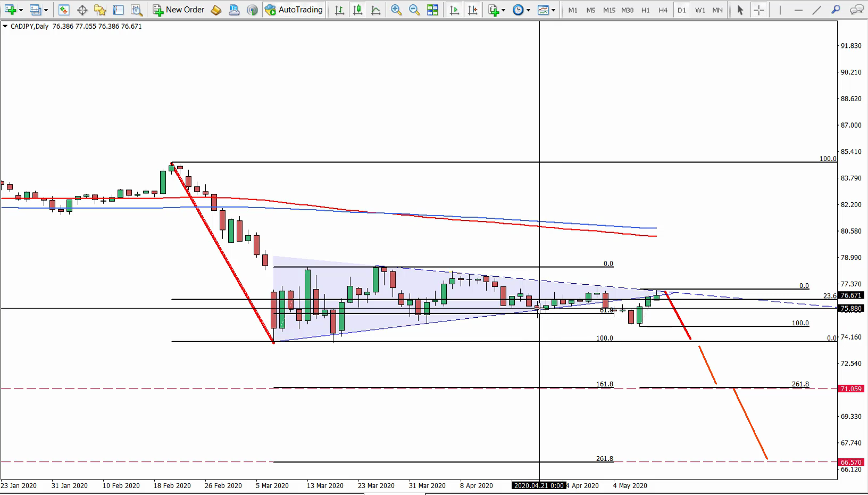Expand the Indicators dropdown arrow
Viewport: 868px width, 495px height.
point(504,10)
